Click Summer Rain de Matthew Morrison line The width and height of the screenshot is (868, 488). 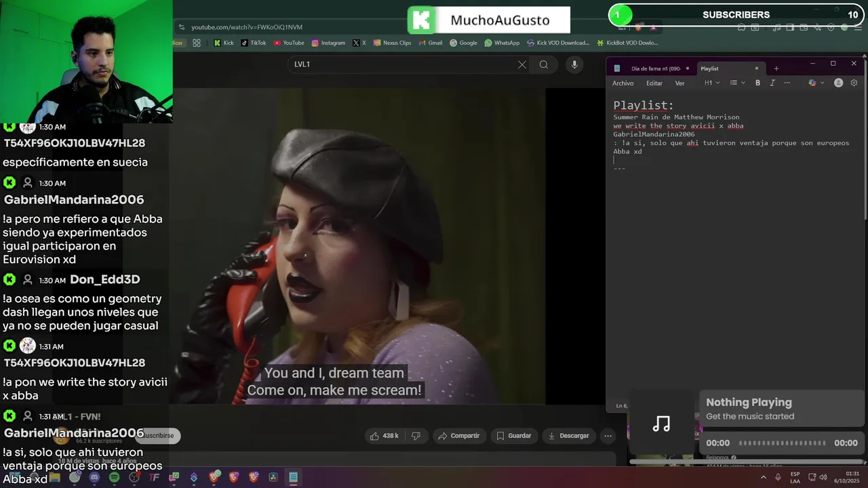point(676,117)
